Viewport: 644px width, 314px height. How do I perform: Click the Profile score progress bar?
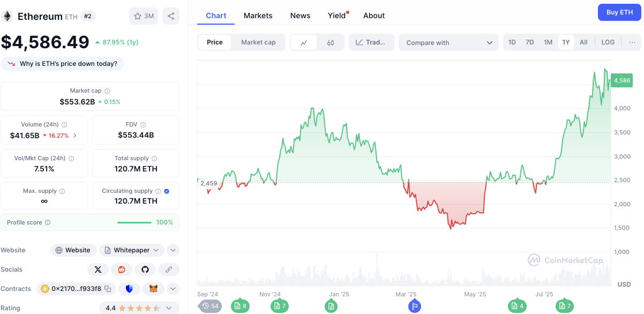134,222
